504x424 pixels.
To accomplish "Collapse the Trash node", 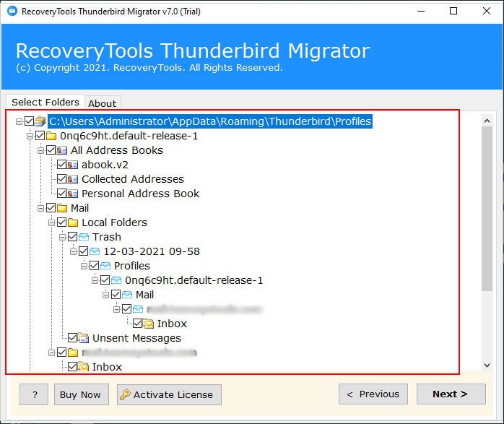I will (62, 237).
